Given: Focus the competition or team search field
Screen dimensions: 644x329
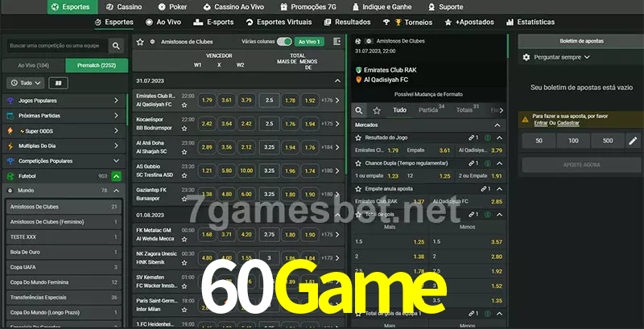Looking at the screenshot, I should [57, 46].
